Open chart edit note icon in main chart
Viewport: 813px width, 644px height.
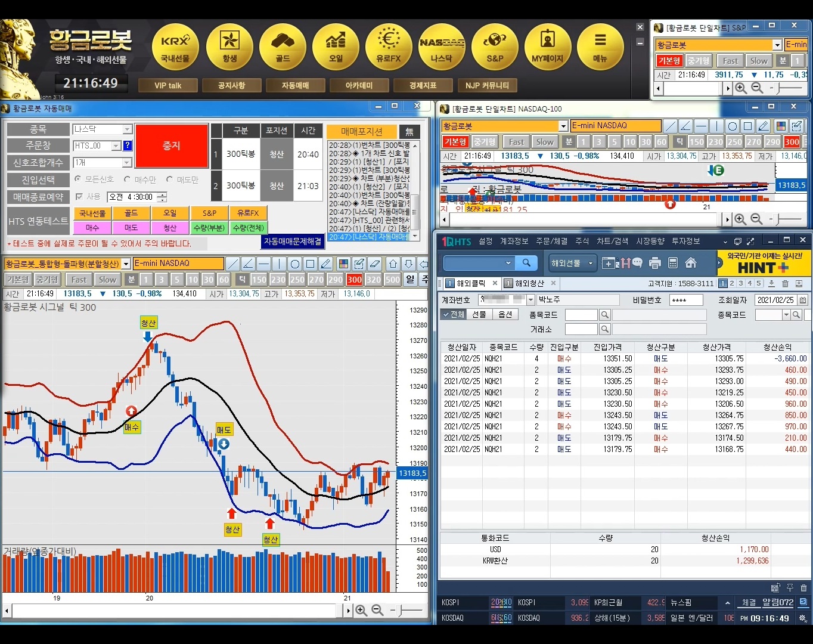(x=359, y=264)
